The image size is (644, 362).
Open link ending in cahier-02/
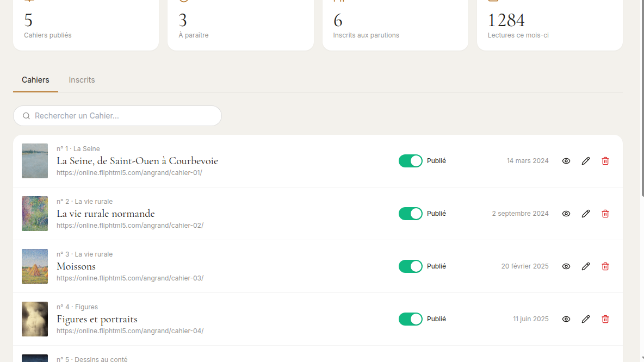[130, 226]
